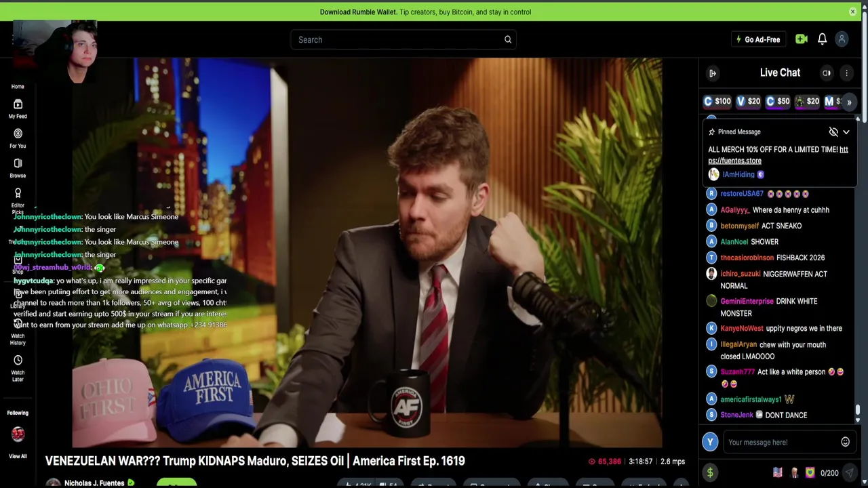
Task: Click the ichiro_suzuki chat avatar
Action: (x=711, y=274)
